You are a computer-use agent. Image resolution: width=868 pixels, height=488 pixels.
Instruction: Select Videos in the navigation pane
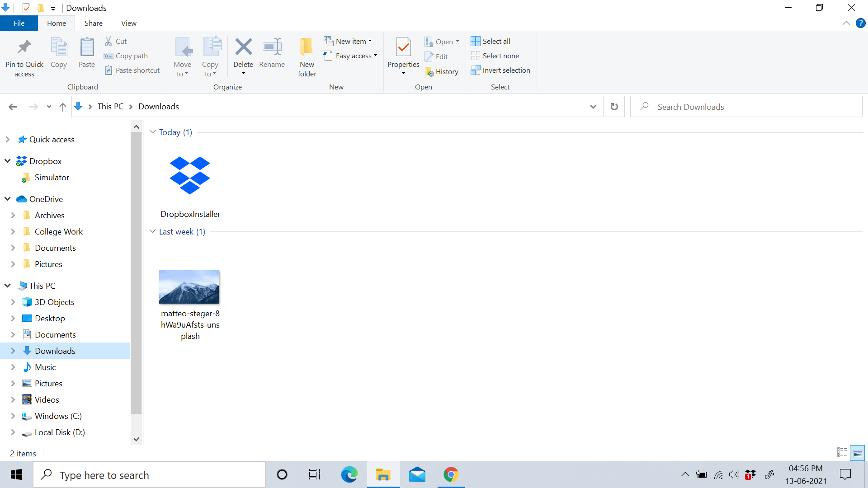click(47, 400)
